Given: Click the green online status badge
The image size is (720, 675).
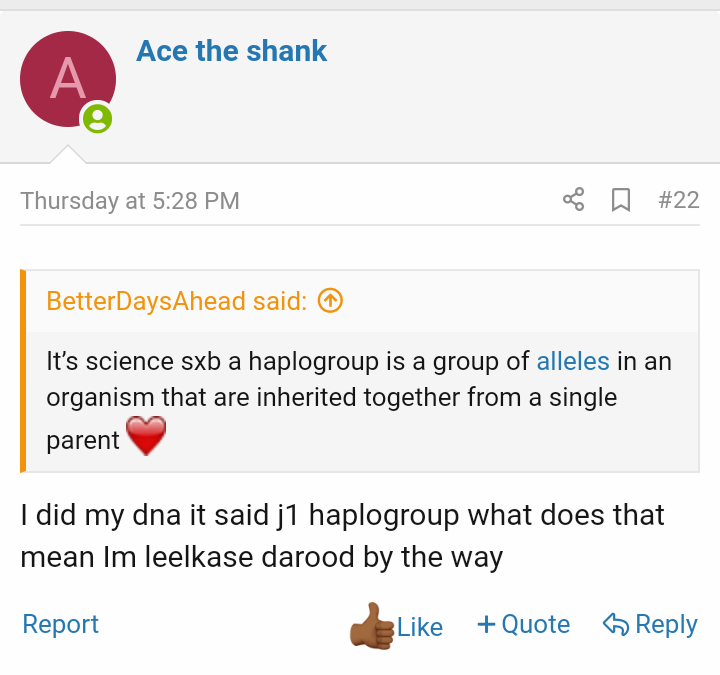Looking at the screenshot, I should (x=97, y=119).
